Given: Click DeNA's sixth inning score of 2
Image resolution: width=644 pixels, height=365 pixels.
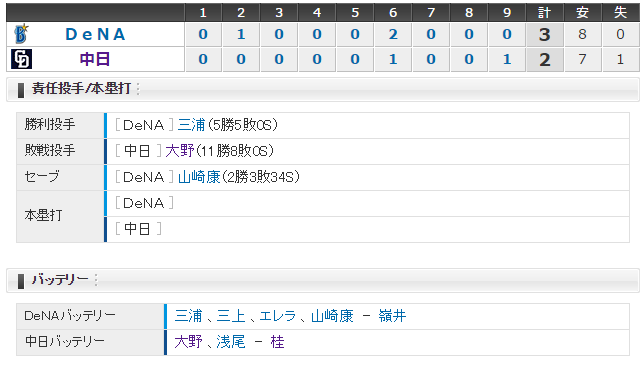Looking at the screenshot, I should (393, 34).
